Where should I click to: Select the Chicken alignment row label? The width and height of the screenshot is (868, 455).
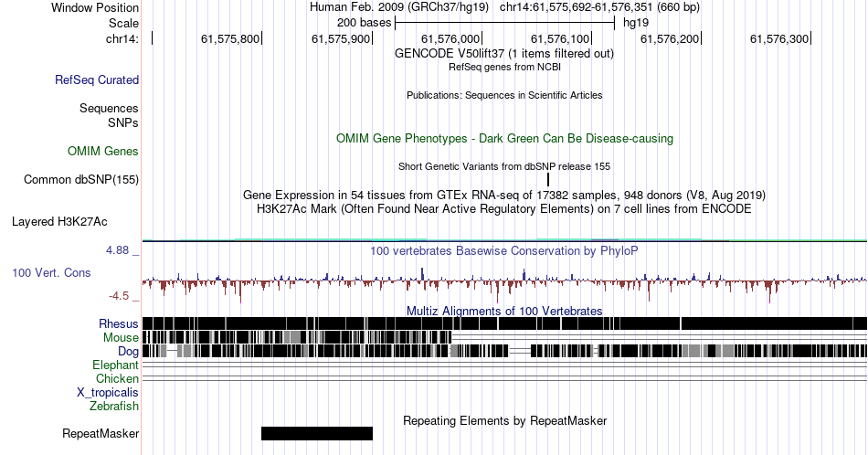tap(117, 378)
